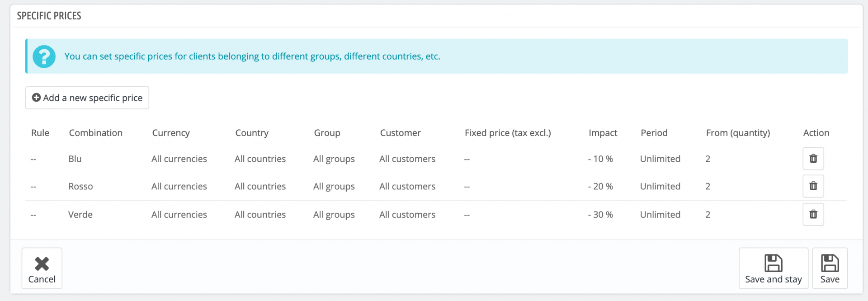Click the Cancel X icon
The height and width of the screenshot is (301, 868).
point(42,263)
